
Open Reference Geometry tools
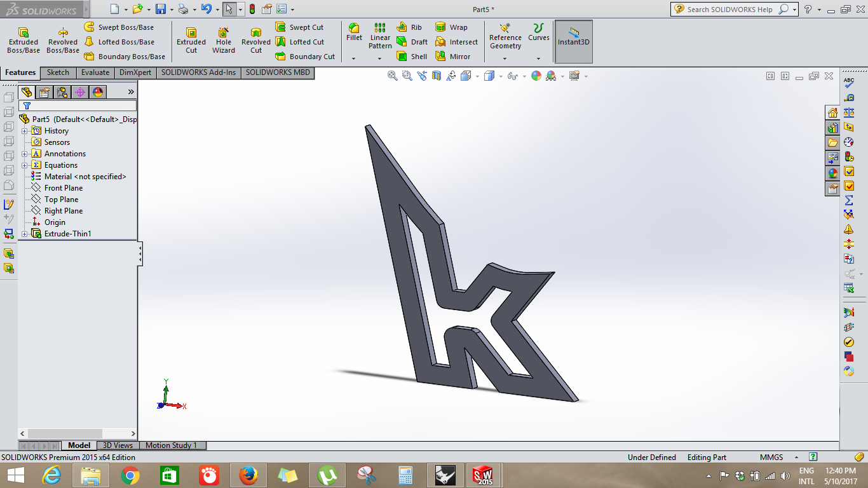pos(505,36)
